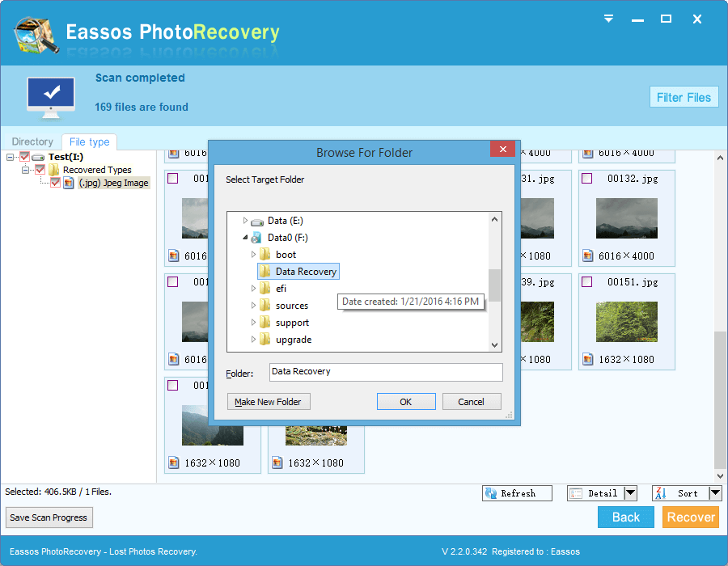Click image icon beside 1632×1080 under 00151.jpg
Viewport: 728px width, 566px height.
tap(588, 359)
